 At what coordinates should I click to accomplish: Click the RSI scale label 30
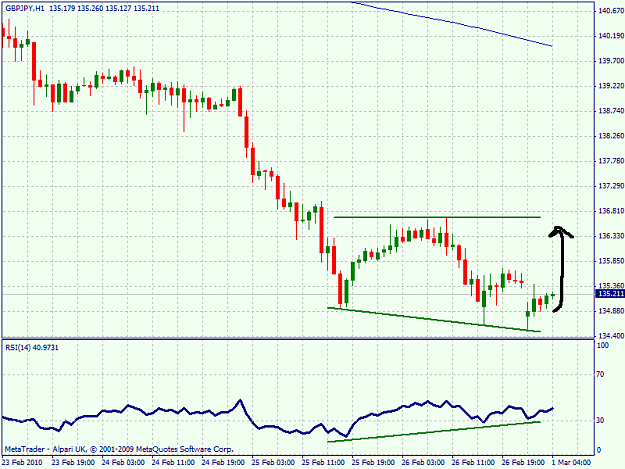coord(600,420)
